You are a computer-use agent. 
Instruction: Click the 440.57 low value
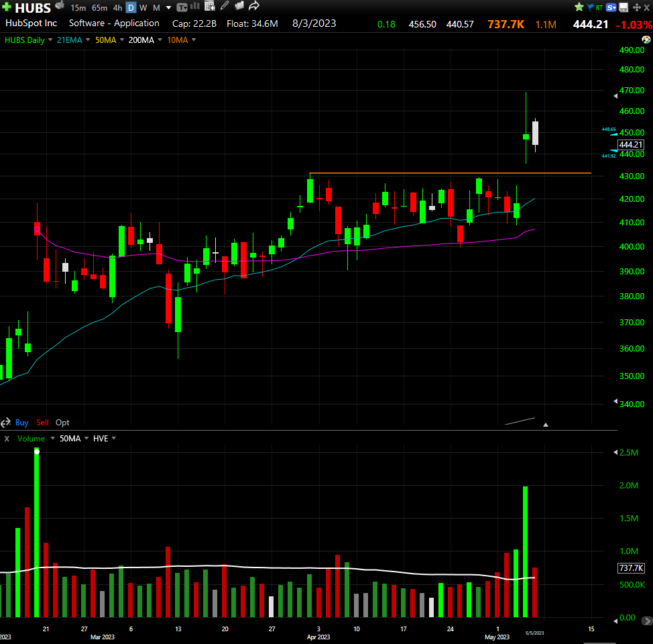pos(460,24)
